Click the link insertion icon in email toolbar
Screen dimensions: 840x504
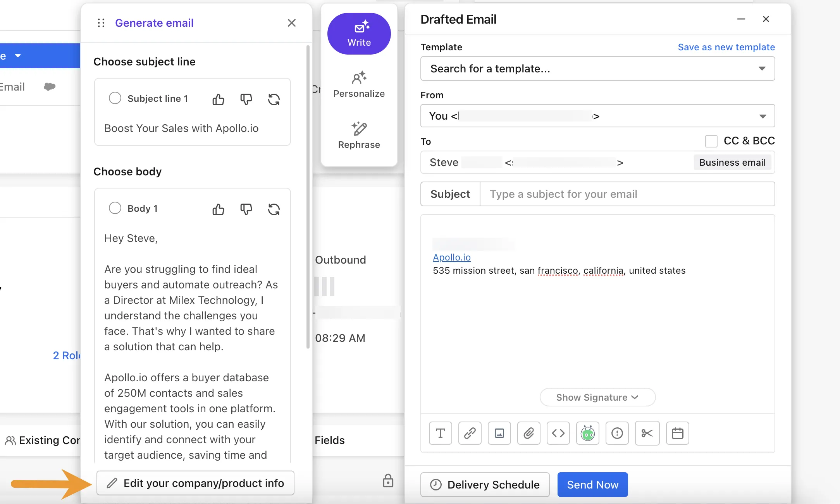[x=469, y=433]
